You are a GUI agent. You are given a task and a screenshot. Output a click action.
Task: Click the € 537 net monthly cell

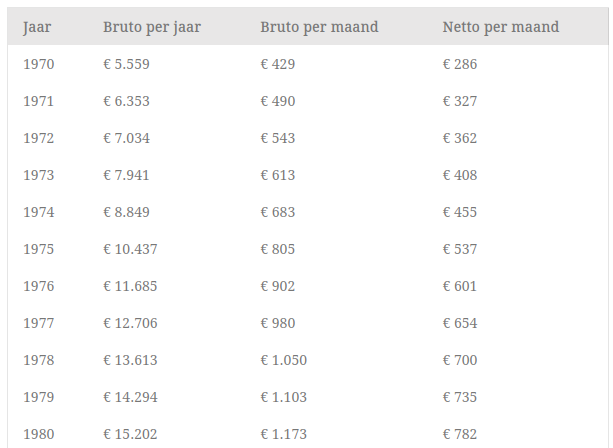460,249
